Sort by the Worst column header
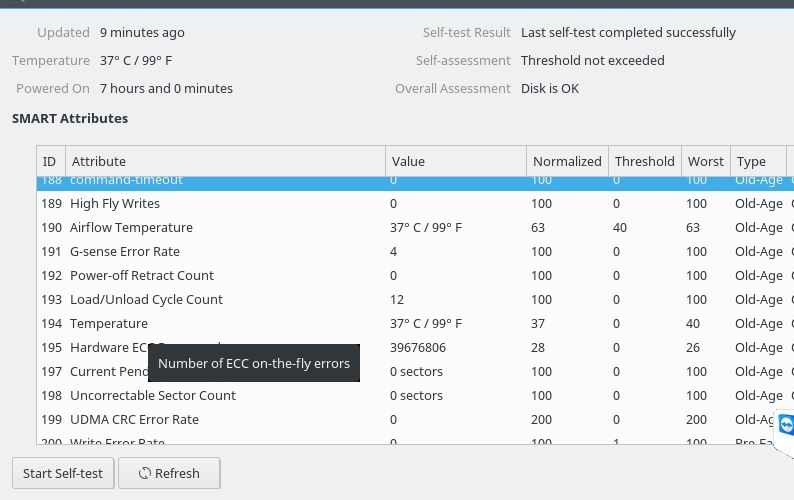 705,161
